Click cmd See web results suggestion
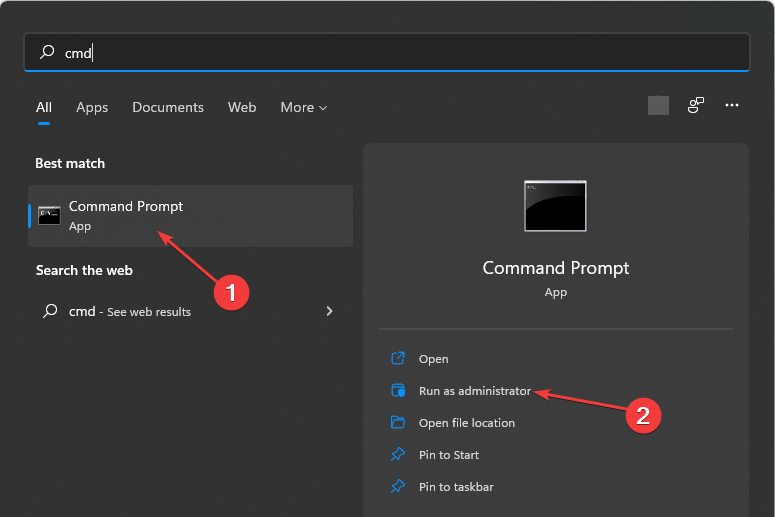 (130, 311)
